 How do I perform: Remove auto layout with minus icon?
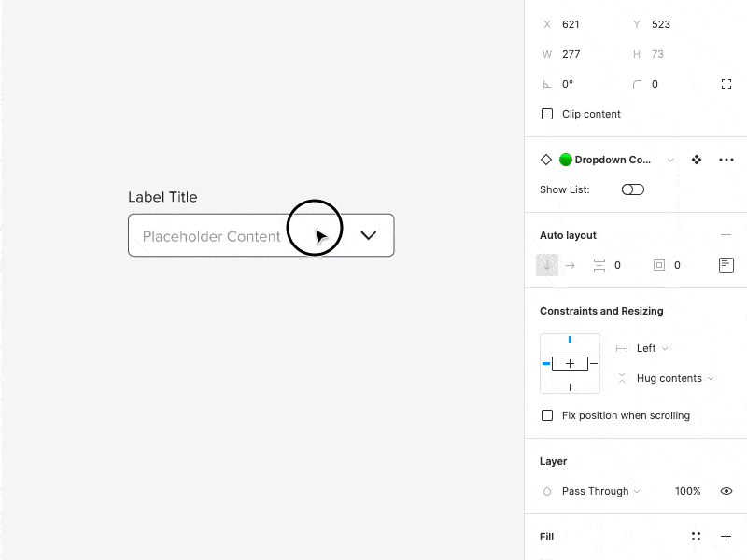726,234
